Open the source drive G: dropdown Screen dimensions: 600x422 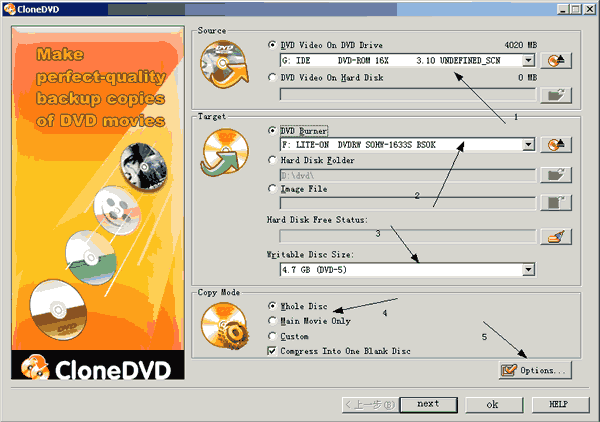point(528,60)
